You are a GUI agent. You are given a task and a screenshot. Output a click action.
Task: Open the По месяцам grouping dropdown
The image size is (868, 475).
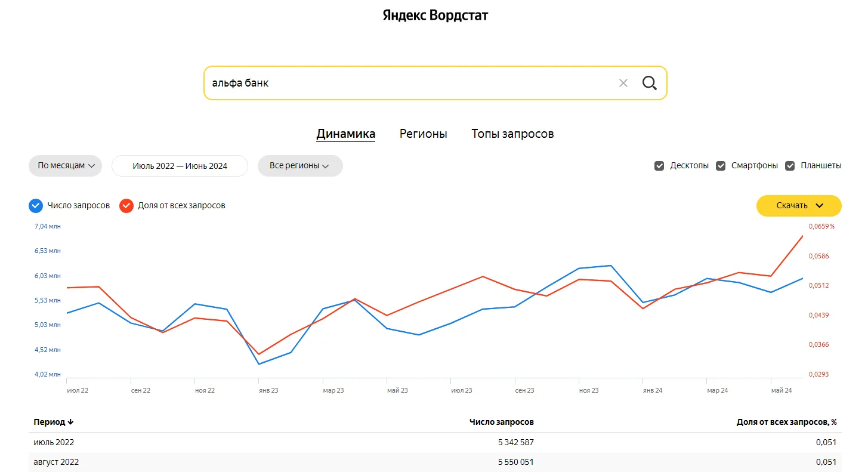pos(66,166)
